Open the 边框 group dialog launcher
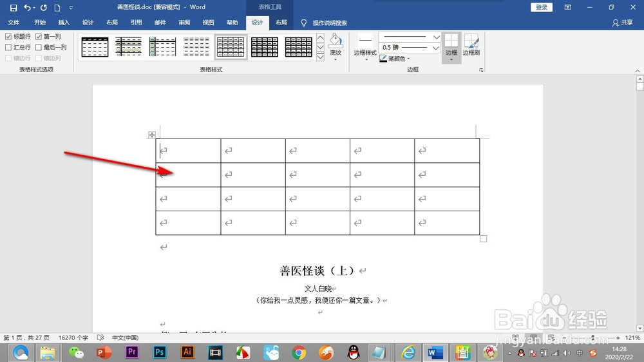644x362 pixels. click(481, 70)
